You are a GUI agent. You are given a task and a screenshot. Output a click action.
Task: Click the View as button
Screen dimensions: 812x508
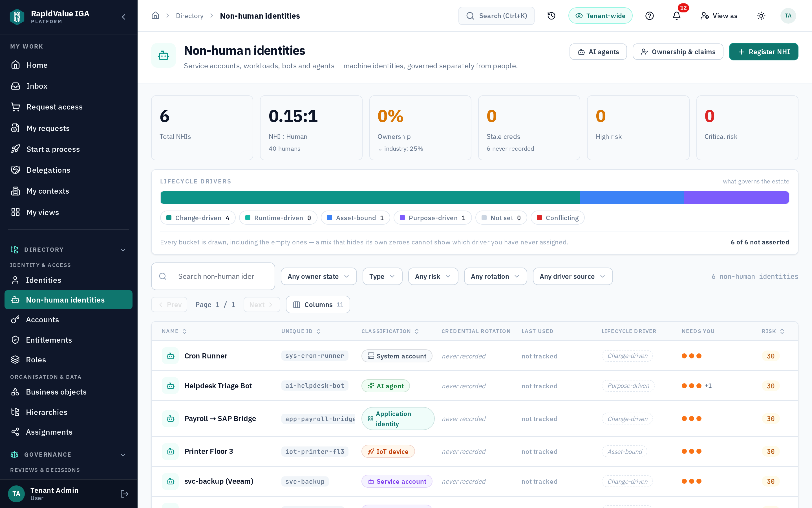click(x=719, y=16)
